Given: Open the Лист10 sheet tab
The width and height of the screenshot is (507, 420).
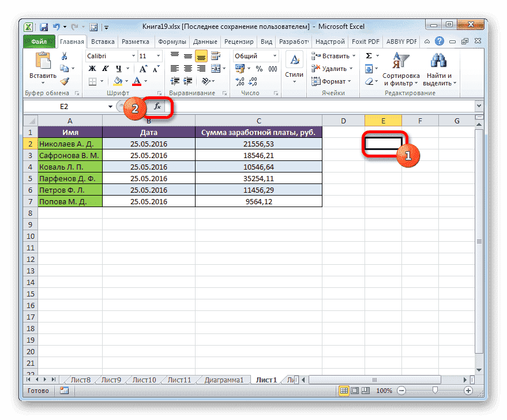Looking at the screenshot, I should click(144, 380).
